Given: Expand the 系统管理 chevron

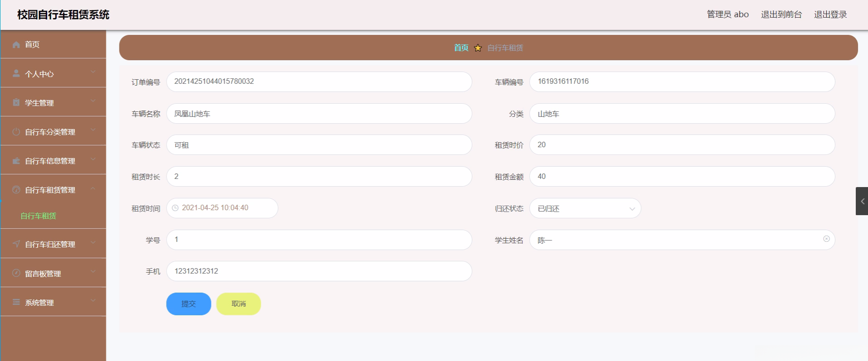Looking at the screenshot, I should pos(93,300).
